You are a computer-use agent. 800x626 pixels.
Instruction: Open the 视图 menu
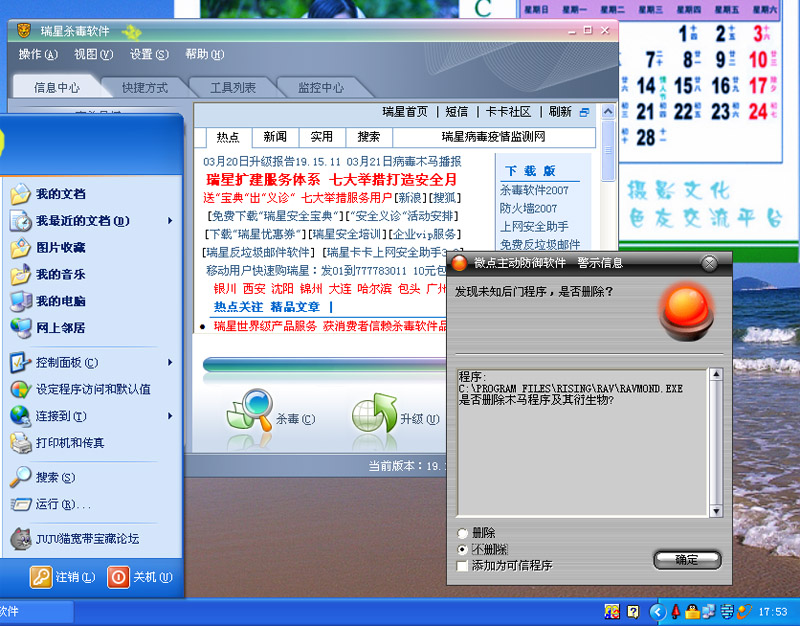[93, 54]
